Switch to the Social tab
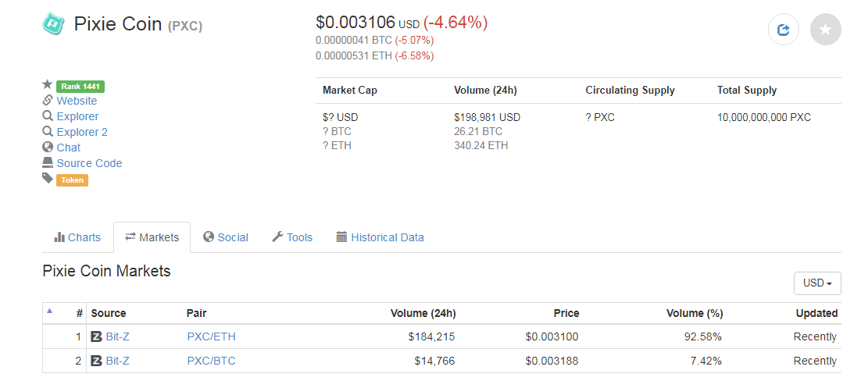Viewport: 868px width, 388px height. pyautogui.click(x=226, y=237)
